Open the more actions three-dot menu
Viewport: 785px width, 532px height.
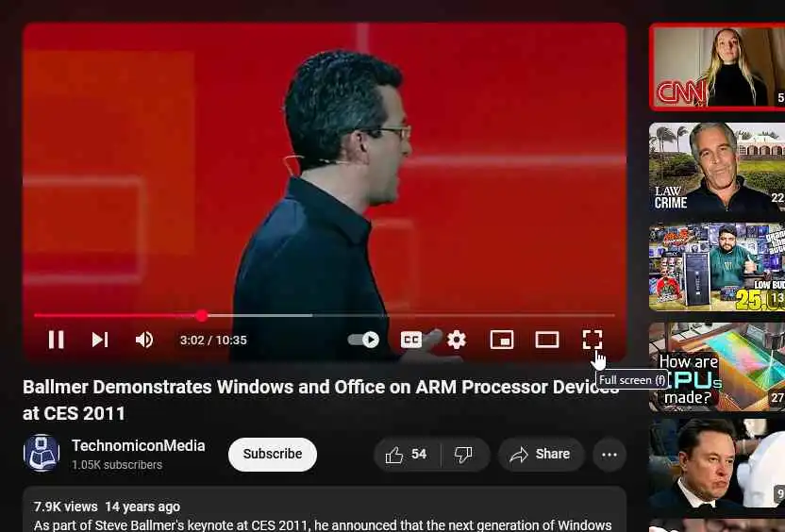point(610,455)
